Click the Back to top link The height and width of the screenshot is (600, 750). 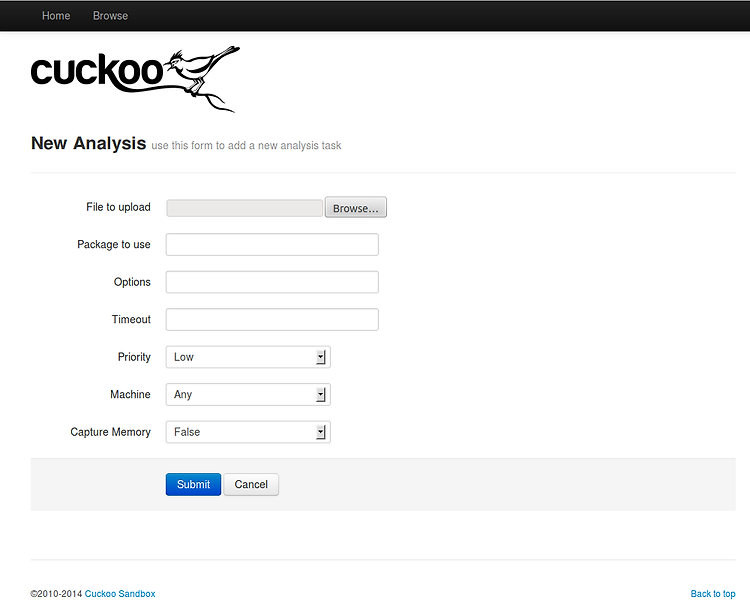coord(713,594)
